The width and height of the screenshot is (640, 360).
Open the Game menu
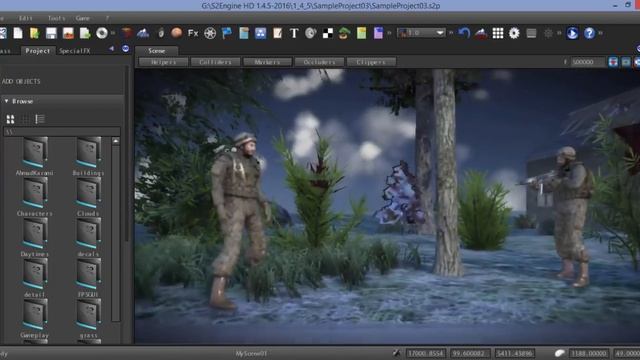(82, 18)
